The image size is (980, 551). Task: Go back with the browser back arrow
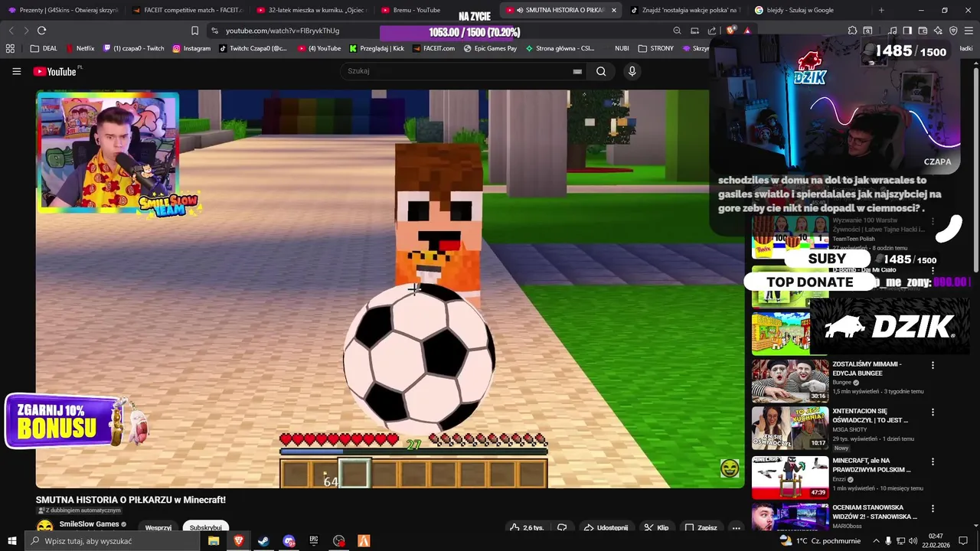coord(11,31)
